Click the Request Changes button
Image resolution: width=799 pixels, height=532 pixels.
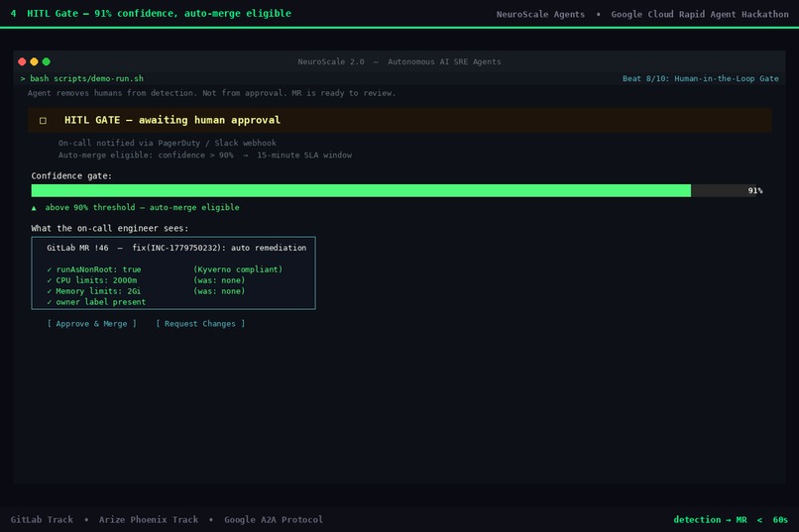[200, 324]
